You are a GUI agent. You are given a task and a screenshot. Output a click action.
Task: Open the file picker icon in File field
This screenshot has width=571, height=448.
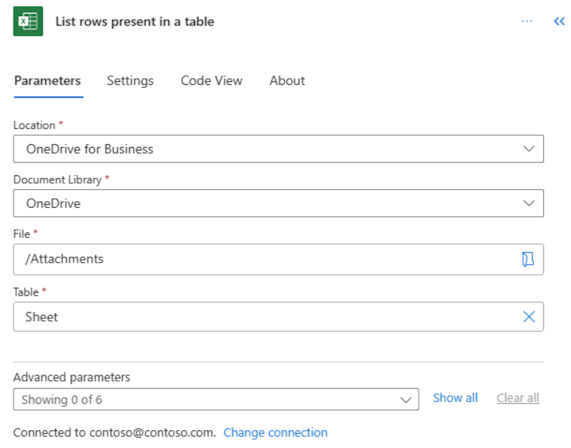coord(528,259)
